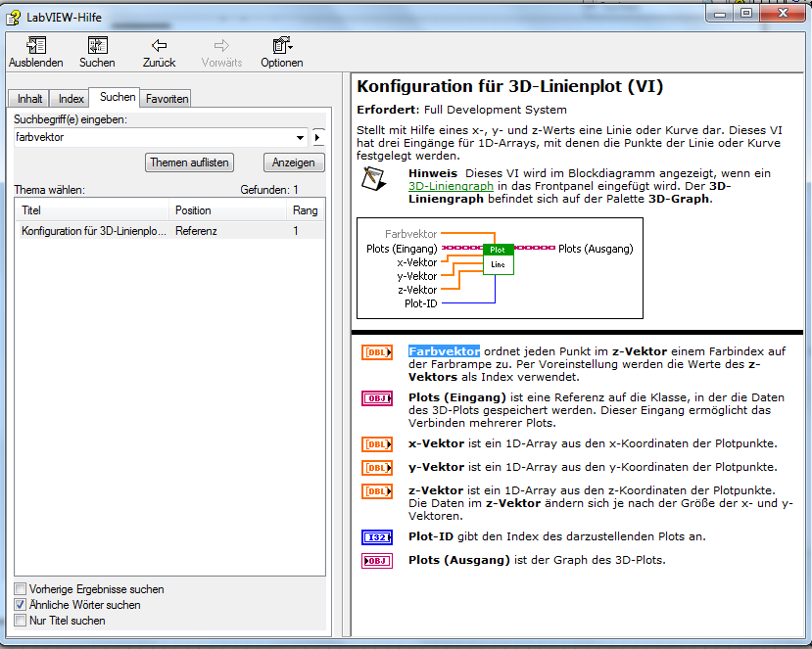
Task: Click the y-Vektor diagram label
Action: click(x=417, y=276)
